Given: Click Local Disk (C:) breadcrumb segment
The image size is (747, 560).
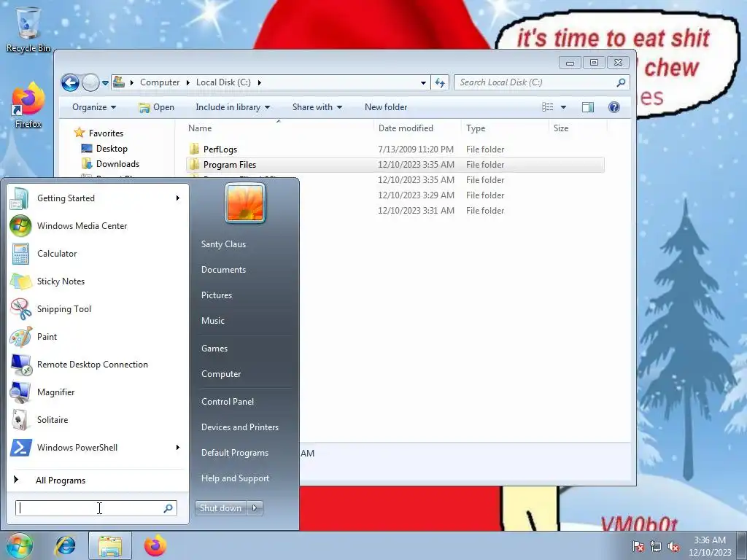Looking at the screenshot, I should coord(223,82).
